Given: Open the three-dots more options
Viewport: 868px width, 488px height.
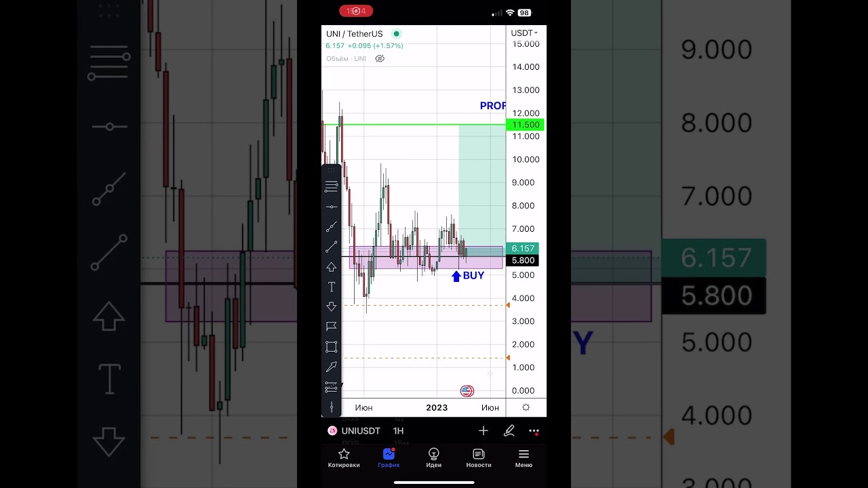Looking at the screenshot, I should tap(534, 431).
